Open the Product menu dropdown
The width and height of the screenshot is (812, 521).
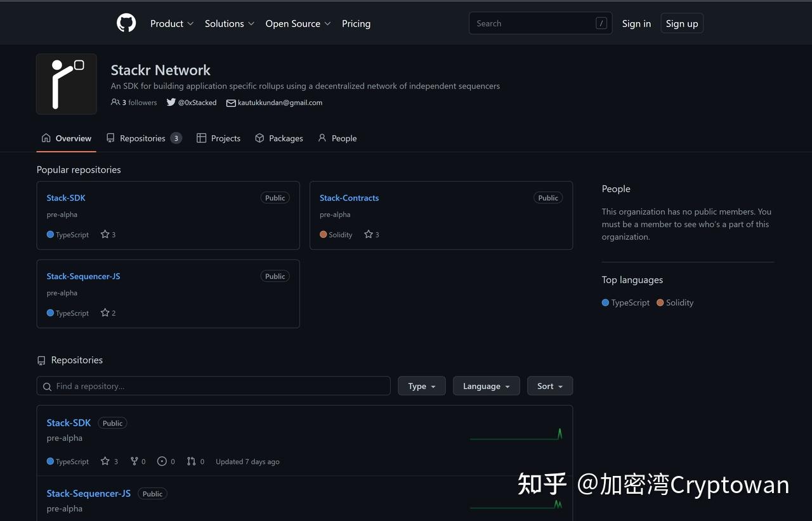coord(172,23)
